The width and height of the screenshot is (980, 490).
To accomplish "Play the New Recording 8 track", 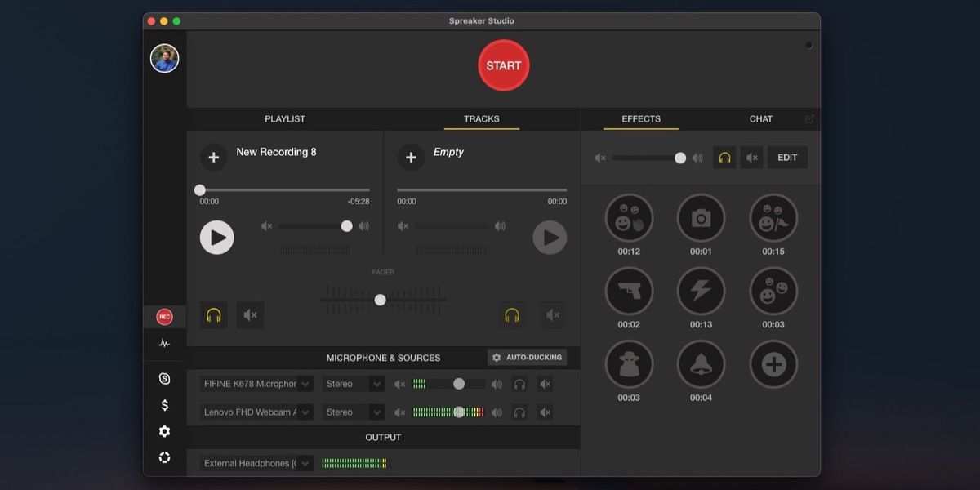I will (217, 238).
